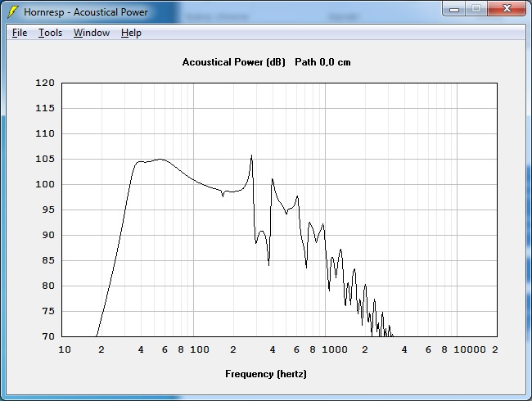This screenshot has width=532, height=401.
Task: Click the 'Frequency (hertz)' axis label
Action: (x=266, y=374)
